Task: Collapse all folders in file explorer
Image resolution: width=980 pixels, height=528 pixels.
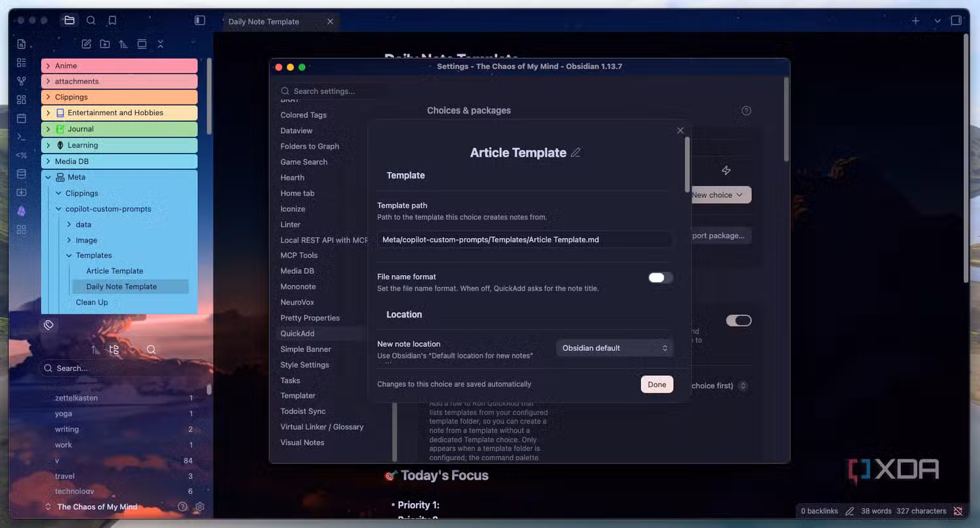Action: pyautogui.click(x=160, y=44)
